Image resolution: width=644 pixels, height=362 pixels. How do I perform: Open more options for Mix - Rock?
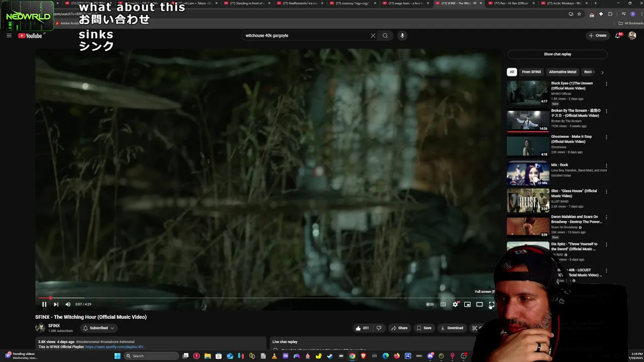[x=606, y=165]
